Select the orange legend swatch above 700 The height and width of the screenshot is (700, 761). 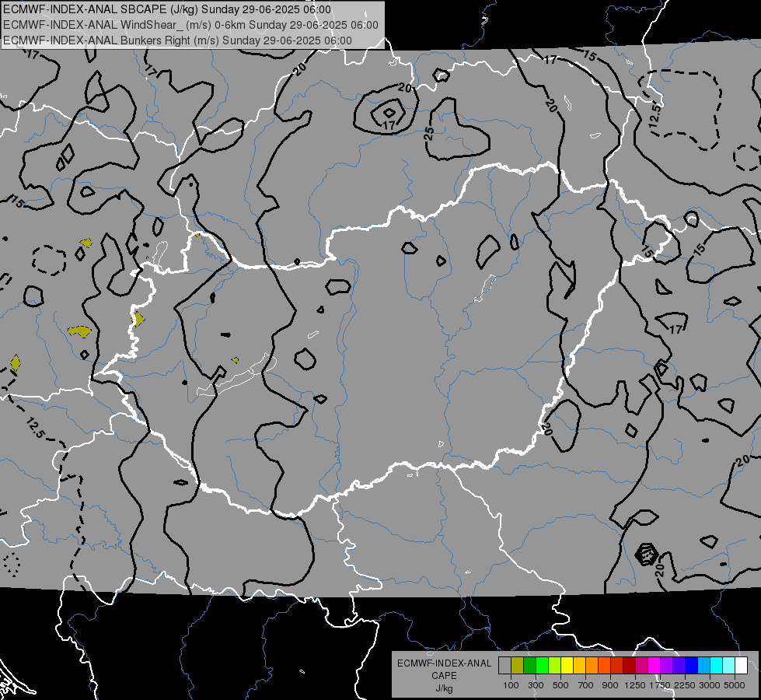[592, 665]
